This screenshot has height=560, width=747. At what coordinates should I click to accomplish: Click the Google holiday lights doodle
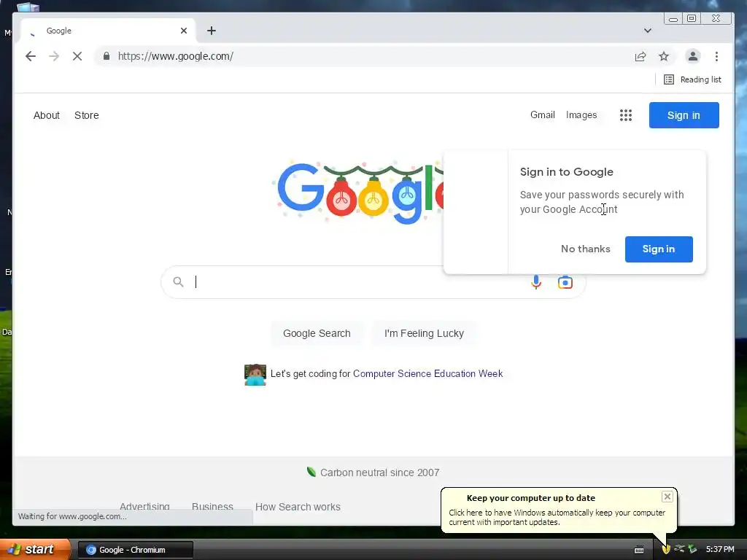(x=360, y=192)
